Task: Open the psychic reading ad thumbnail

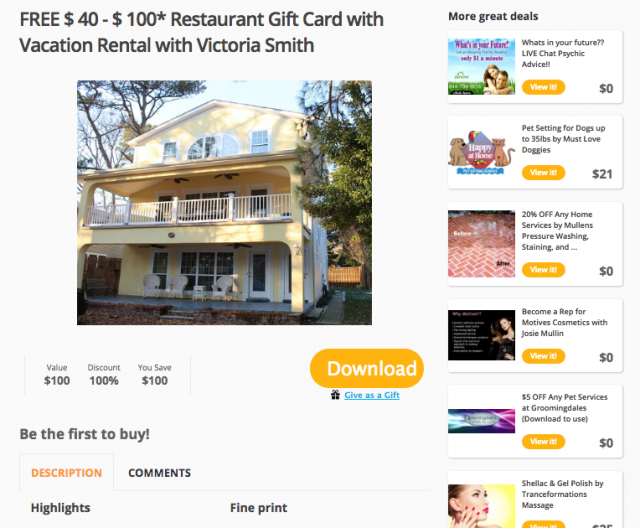Action: click(x=482, y=67)
